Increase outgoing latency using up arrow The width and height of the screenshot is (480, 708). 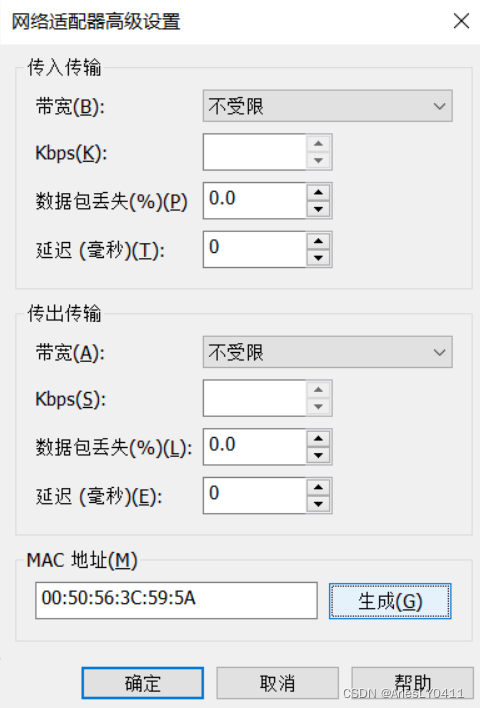point(318,487)
